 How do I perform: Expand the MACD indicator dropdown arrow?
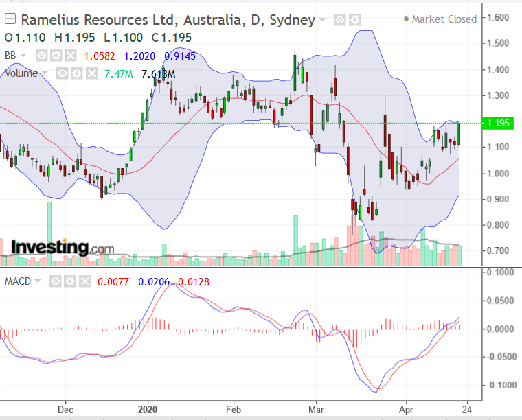(x=38, y=281)
